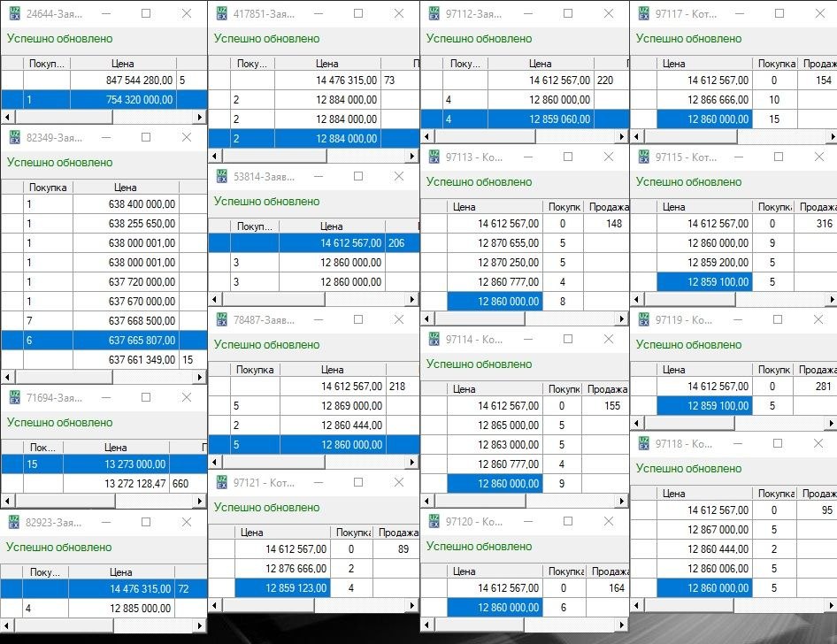The width and height of the screenshot is (837, 644).
Task: Click the UZEX icon of window 71694
Action: pyautogui.click(x=14, y=398)
